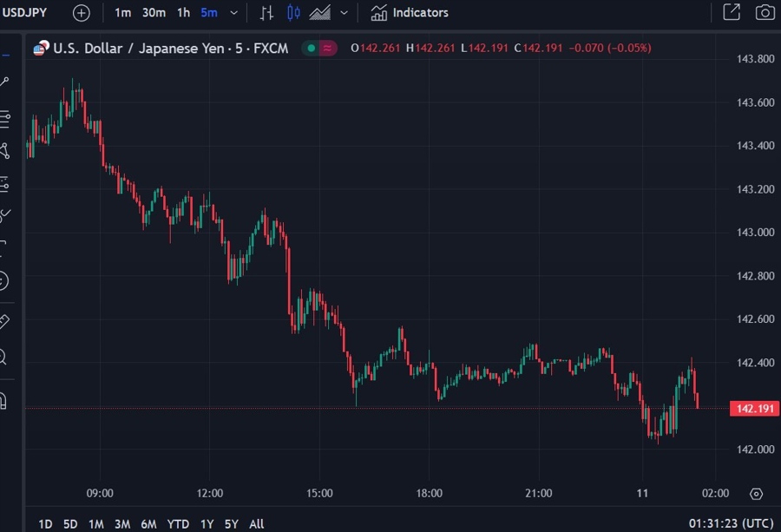Select the Bars chart style icon
Image resolution: width=781 pixels, height=532 pixels.
tap(266, 13)
